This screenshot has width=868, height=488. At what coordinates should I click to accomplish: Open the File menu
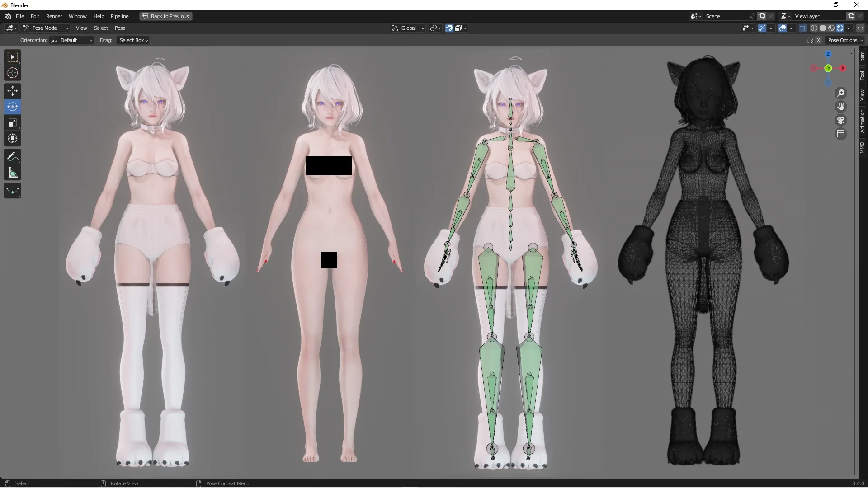tap(20, 16)
